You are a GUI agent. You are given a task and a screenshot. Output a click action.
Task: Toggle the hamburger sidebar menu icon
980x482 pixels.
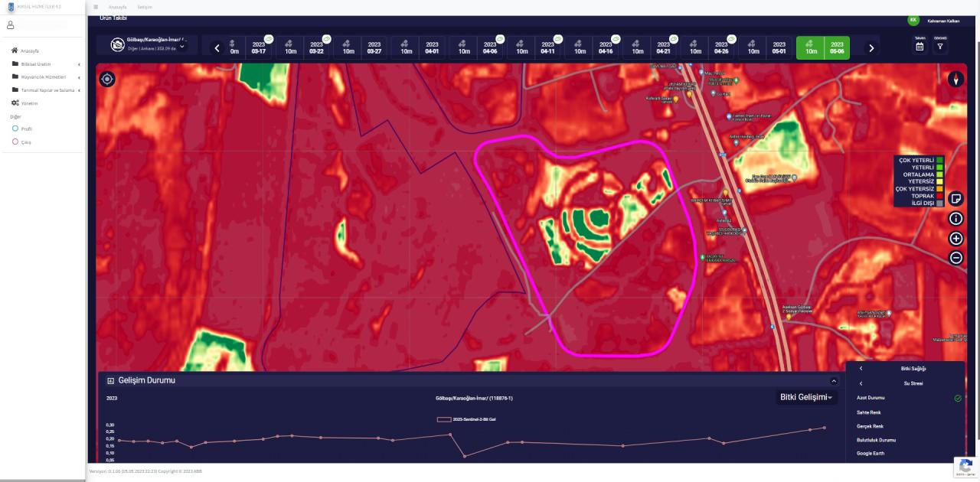[96, 7]
